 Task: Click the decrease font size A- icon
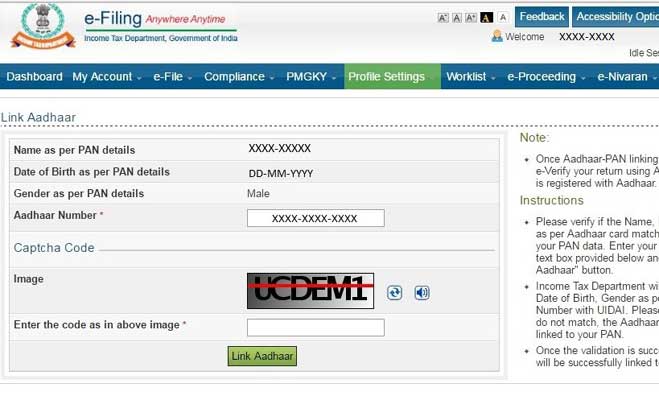[443, 18]
